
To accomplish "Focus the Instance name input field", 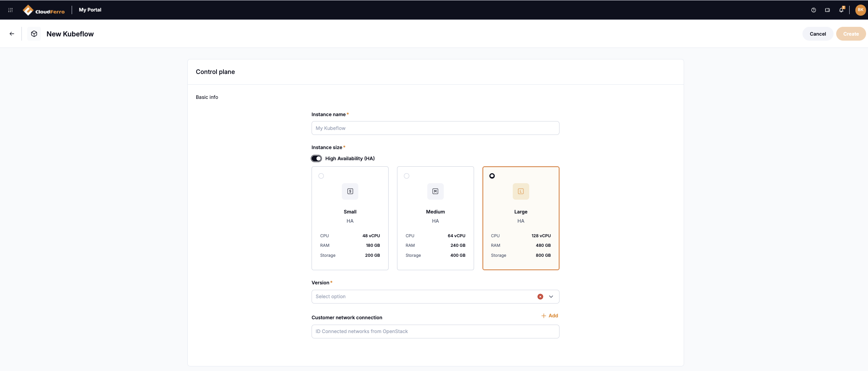I will click(x=435, y=128).
